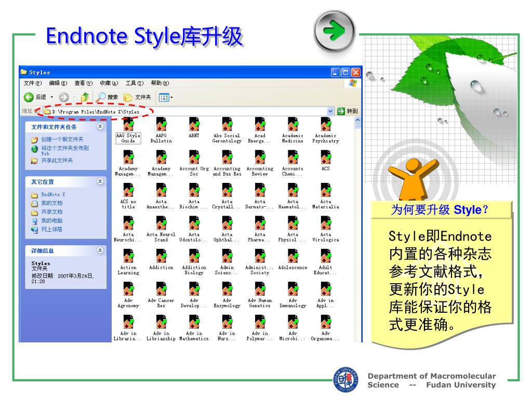Open the Search (搜索) pane

point(107,97)
